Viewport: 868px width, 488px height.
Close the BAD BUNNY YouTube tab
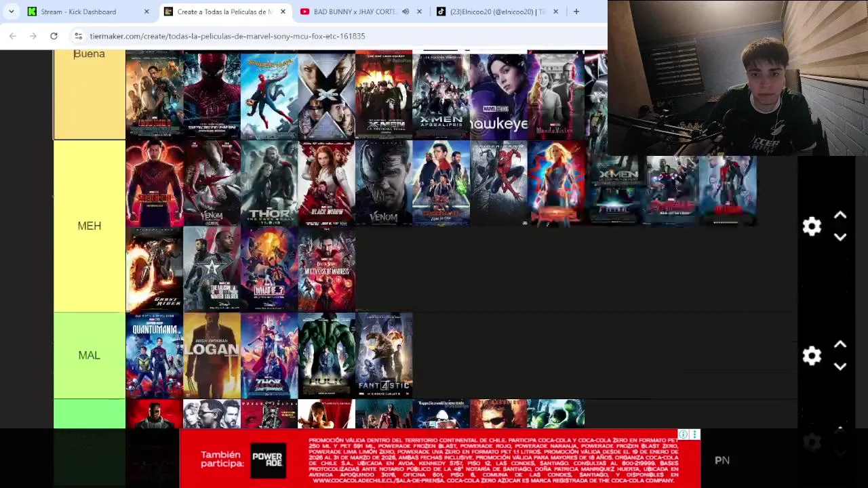pos(419,12)
